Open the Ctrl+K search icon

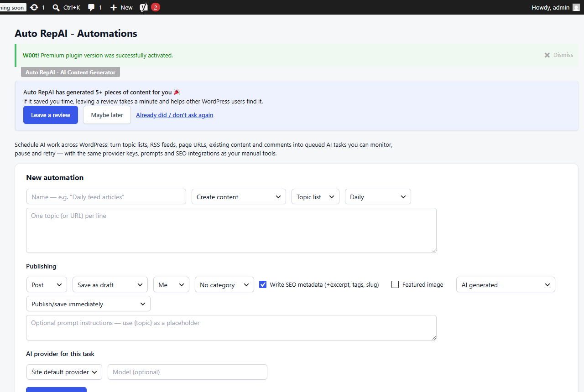[56, 7]
